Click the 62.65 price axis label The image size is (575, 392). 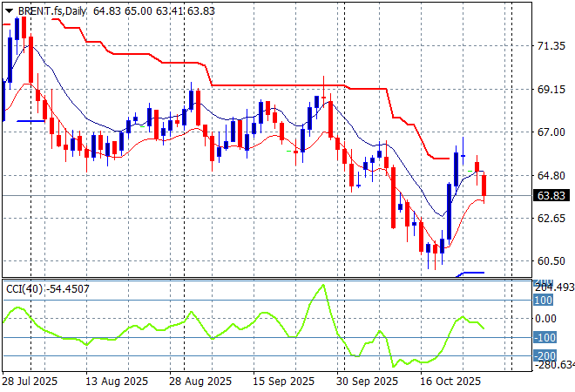click(551, 218)
